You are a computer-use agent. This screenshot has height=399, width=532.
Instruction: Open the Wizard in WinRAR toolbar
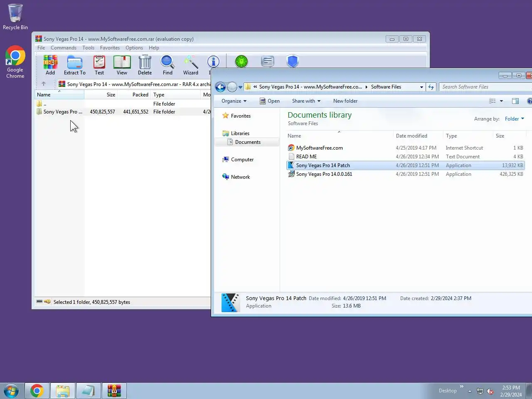click(x=191, y=65)
